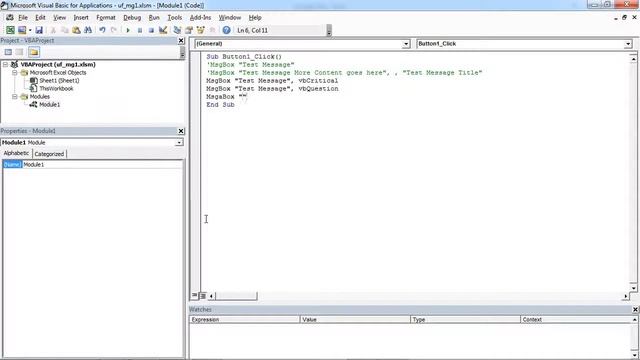The width and height of the screenshot is (640, 360).
Task: Open the (General) object dropdown
Action: [x=406, y=44]
